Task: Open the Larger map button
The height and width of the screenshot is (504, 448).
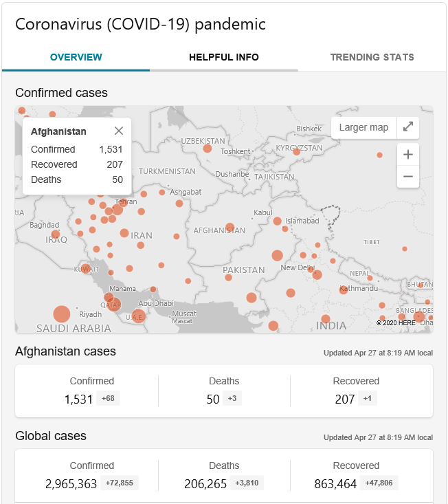Action: point(364,127)
